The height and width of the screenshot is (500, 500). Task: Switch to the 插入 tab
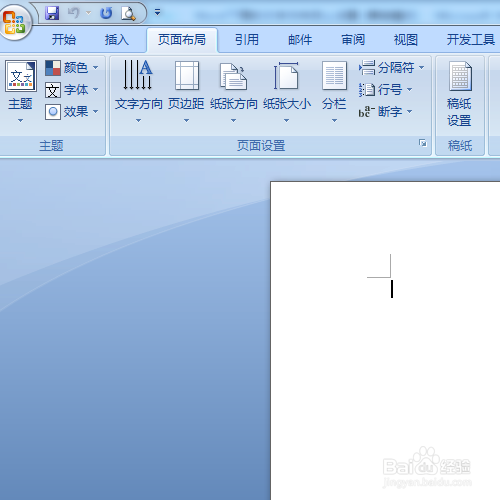pos(117,40)
